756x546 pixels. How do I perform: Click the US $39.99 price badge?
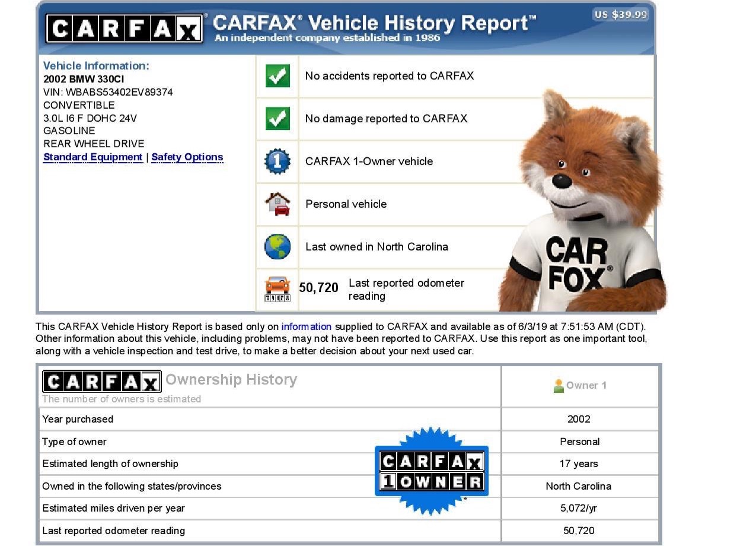point(621,14)
